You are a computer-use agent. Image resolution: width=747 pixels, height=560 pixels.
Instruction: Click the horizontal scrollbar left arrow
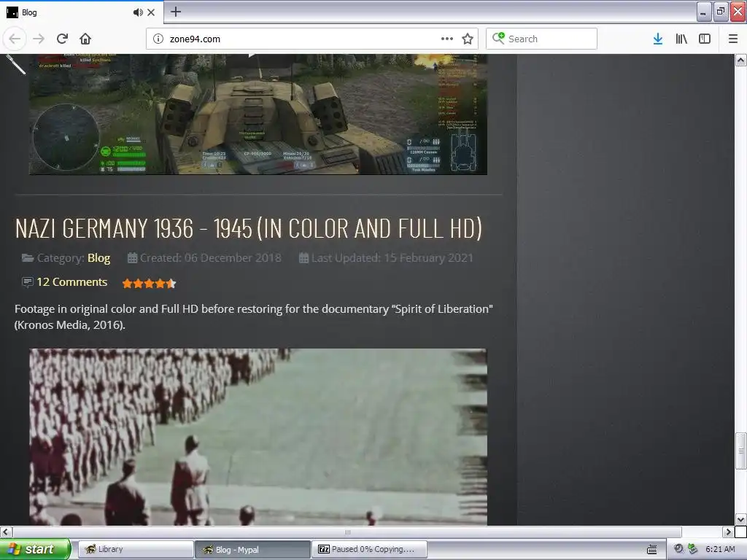pyautogui.click(x=6, y=532)
